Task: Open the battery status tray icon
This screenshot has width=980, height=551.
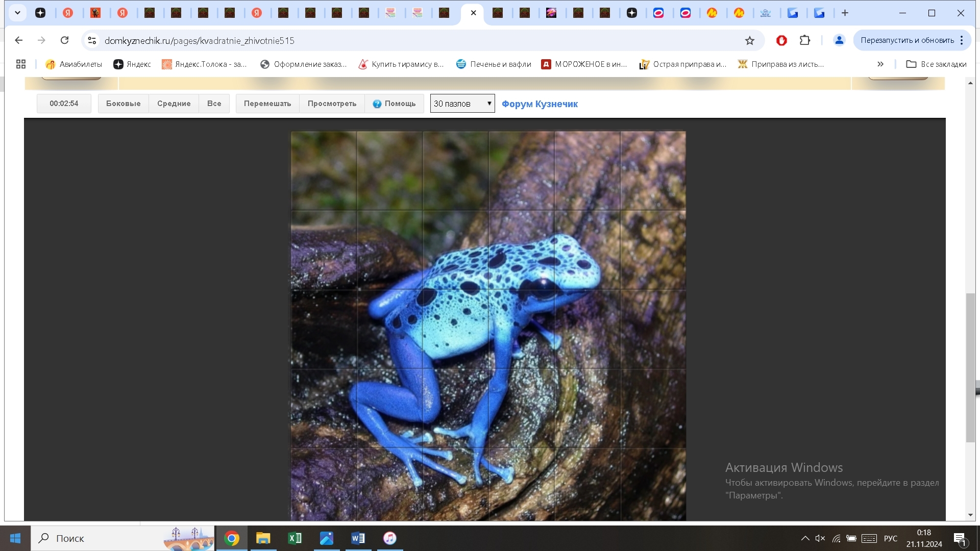Action: click(851, 538)
